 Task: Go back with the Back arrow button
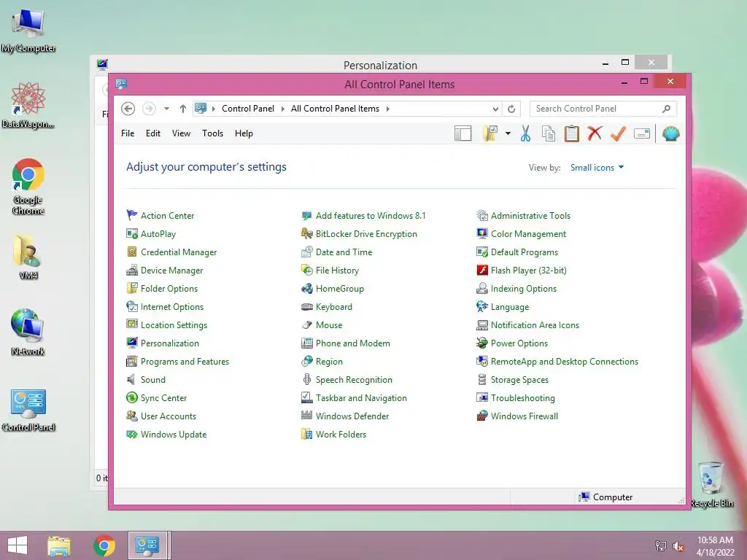128,109
